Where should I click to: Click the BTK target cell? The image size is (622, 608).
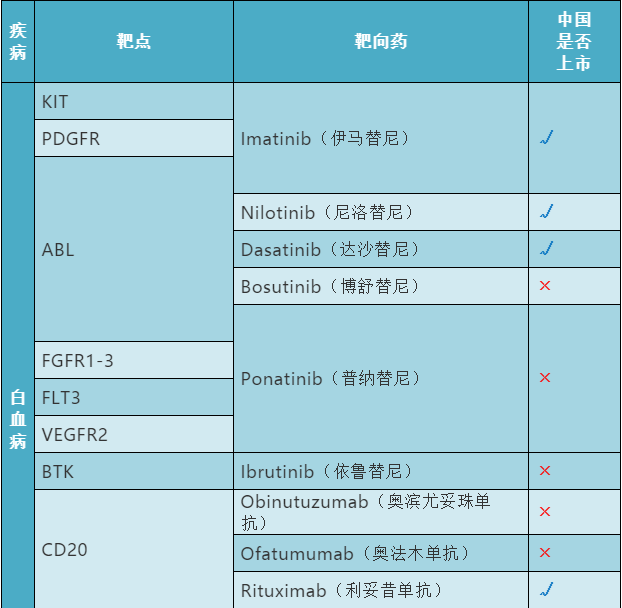(58, 471)
